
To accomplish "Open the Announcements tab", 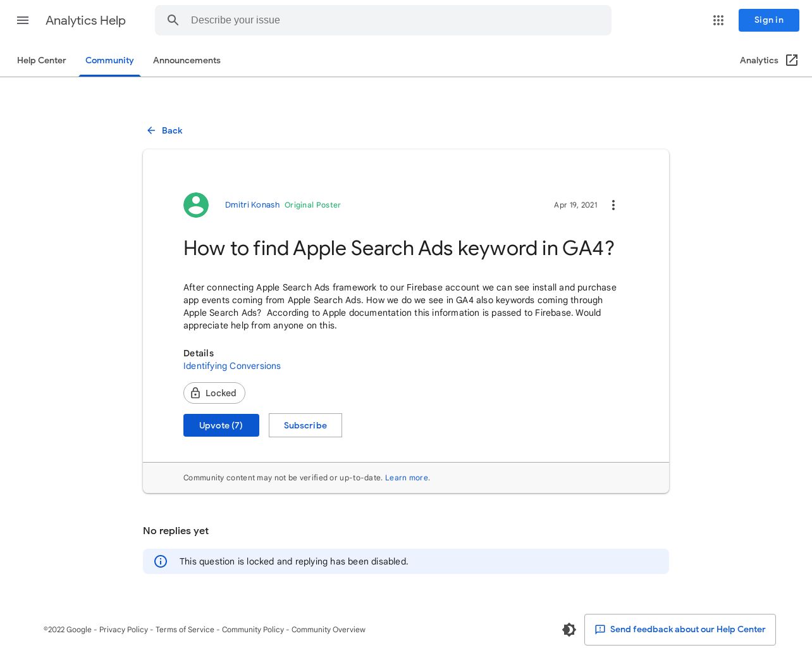I will [187, 60].
